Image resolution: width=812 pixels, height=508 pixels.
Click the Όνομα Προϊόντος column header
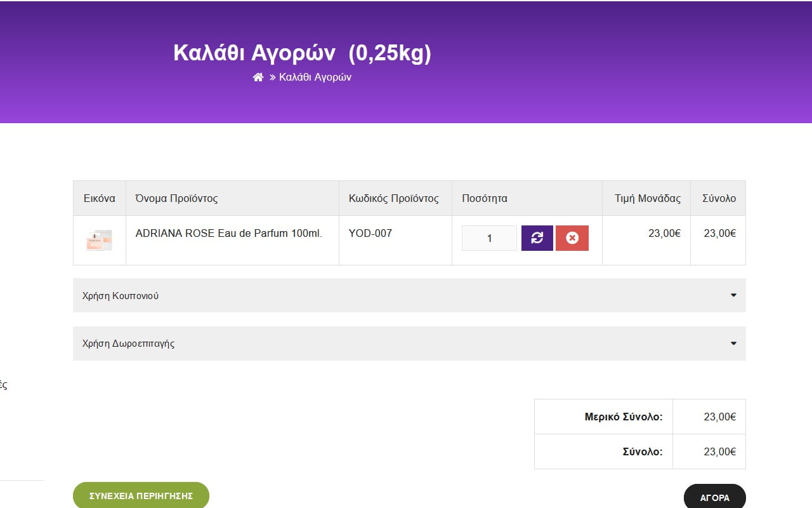pos(176,198)
